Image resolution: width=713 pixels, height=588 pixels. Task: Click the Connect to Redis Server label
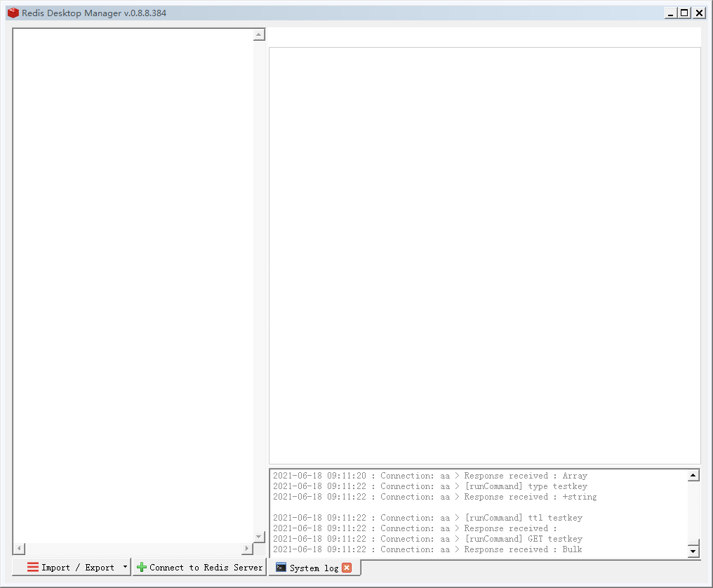coord(206,568)
